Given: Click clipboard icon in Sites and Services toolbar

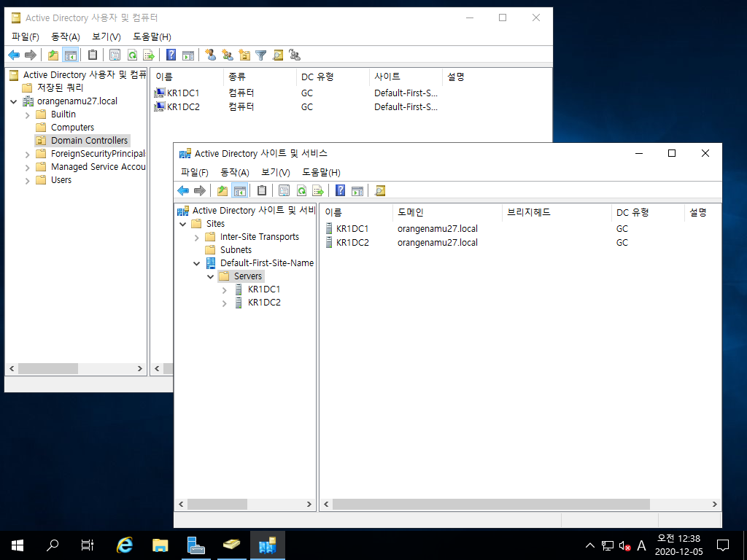Looking at the screenshot, I should 262,191.
